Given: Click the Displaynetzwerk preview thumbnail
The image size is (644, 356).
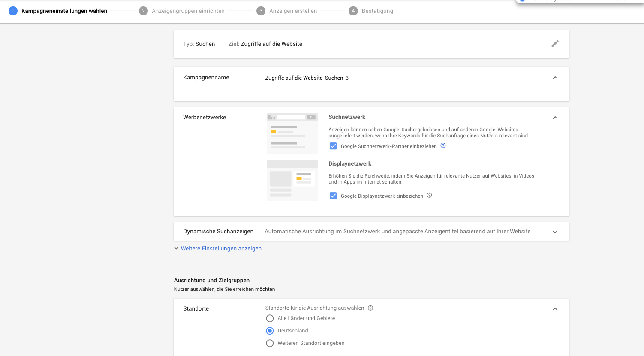Looking at the screenshot, I should [x=292, y=180].
